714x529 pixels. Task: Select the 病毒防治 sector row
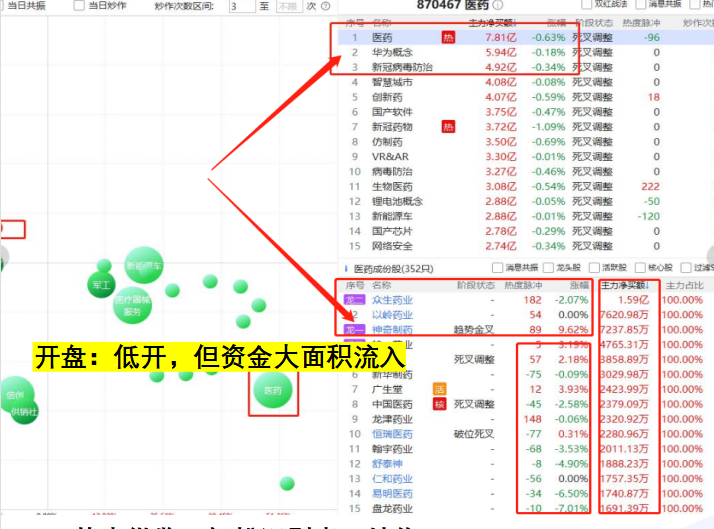526,172
